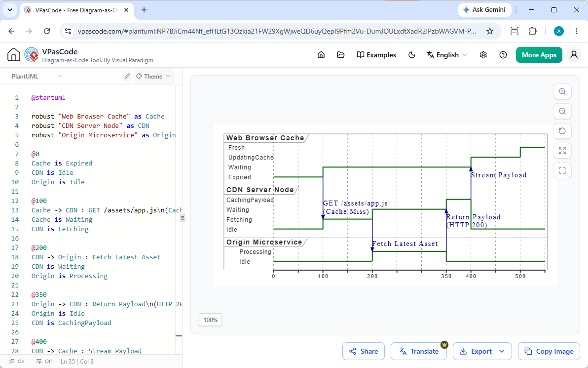Click the 100% zoom level indicator
This screenshot has height=368, width=588.
point(210,320)
